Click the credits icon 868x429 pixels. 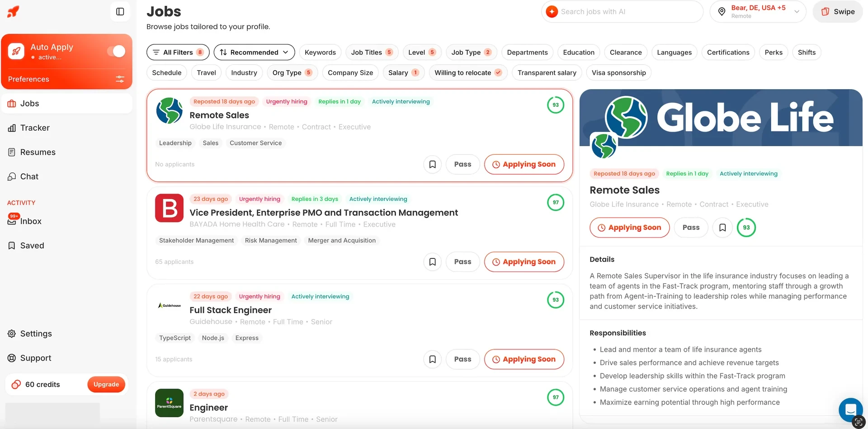16,385
